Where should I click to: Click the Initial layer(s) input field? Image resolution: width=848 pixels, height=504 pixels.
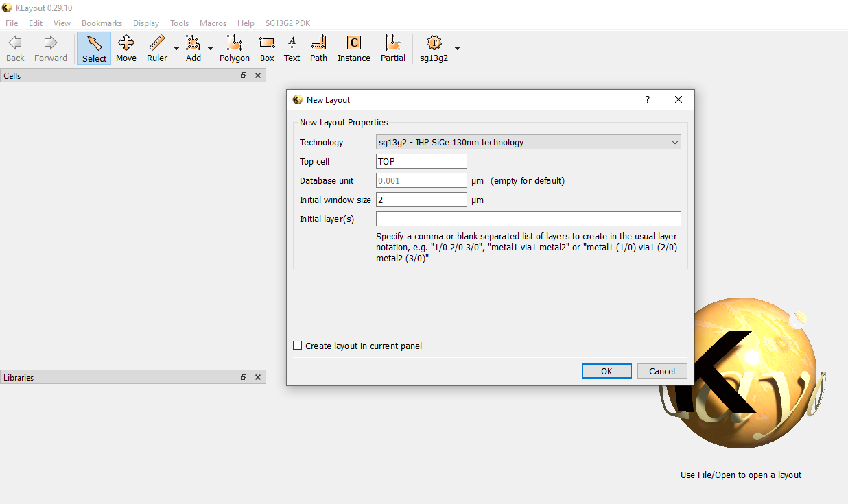click(528, 219)
